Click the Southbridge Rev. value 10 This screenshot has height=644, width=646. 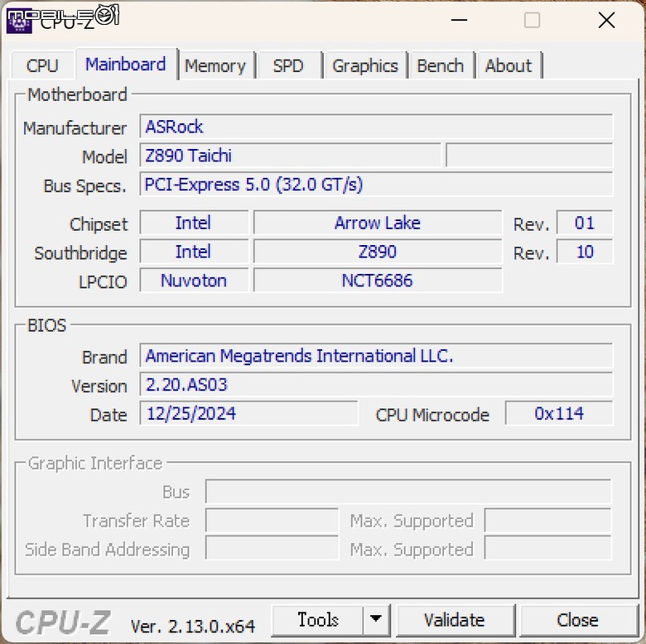[585, 252]
